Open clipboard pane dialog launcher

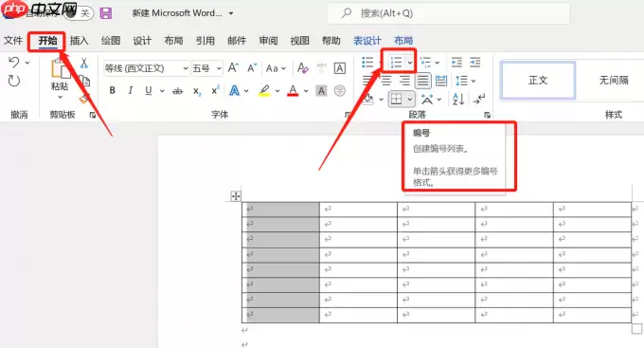click(x=93, y=115)
